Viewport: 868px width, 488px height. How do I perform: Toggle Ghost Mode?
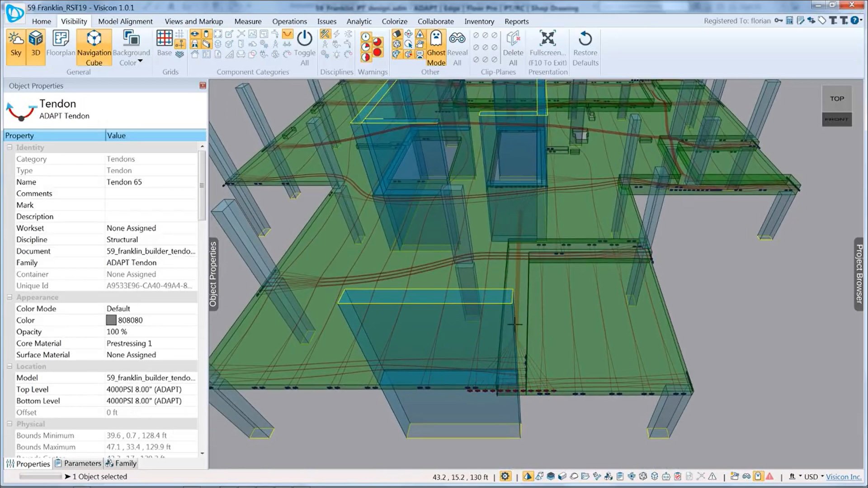(436, 47)
